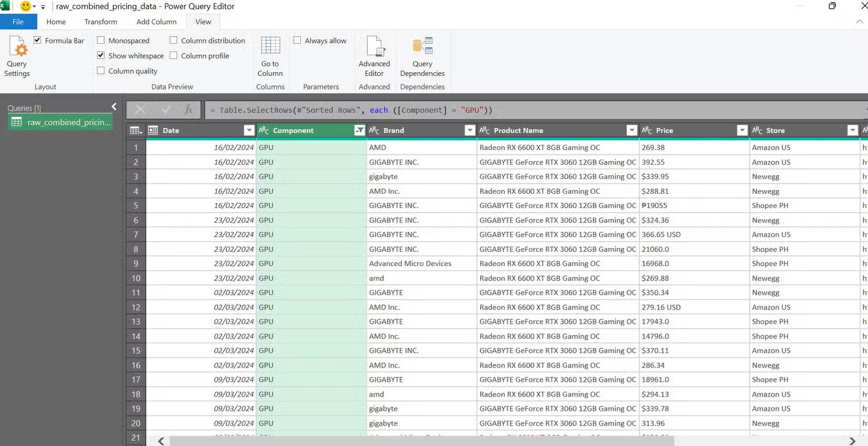Click the fx formula icon
This screenshot has width=868, height=446.
pyautogui.click(x=188, y=110)
